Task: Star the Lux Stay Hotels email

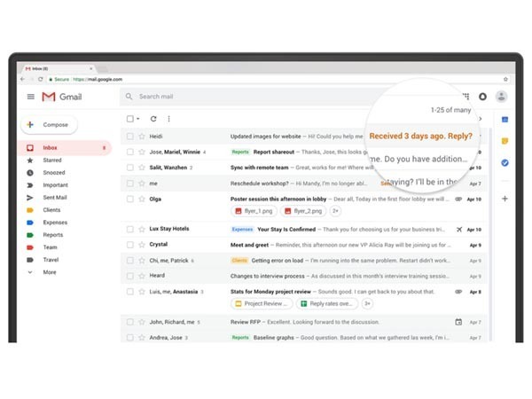Action: 142,230
